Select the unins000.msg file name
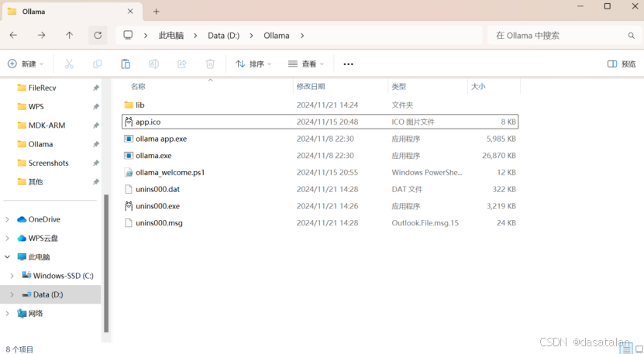 pyautogui.click(x=159, y=223)
